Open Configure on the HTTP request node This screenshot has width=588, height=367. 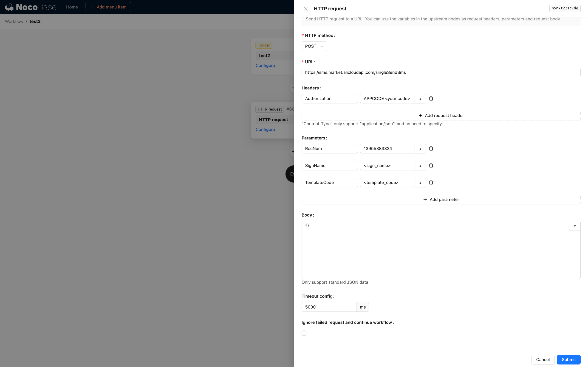[265, 129]
